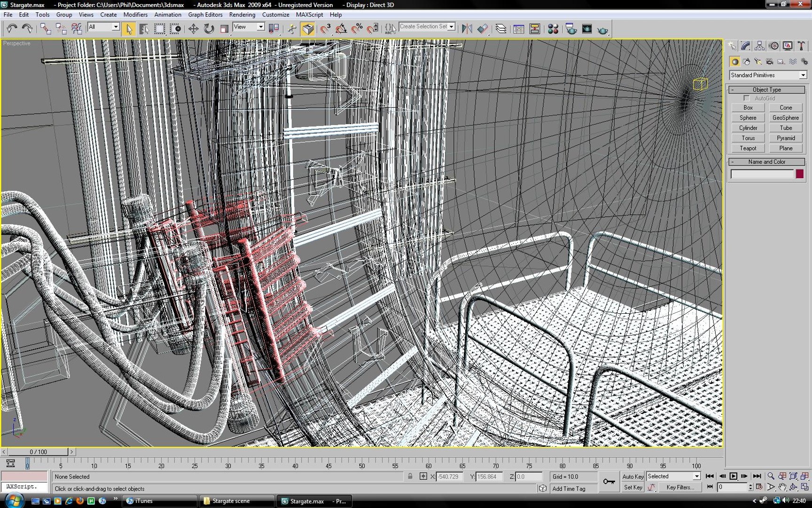Click the GeoSphere primitive button
The image size is (812, 508).
(786, 118)
